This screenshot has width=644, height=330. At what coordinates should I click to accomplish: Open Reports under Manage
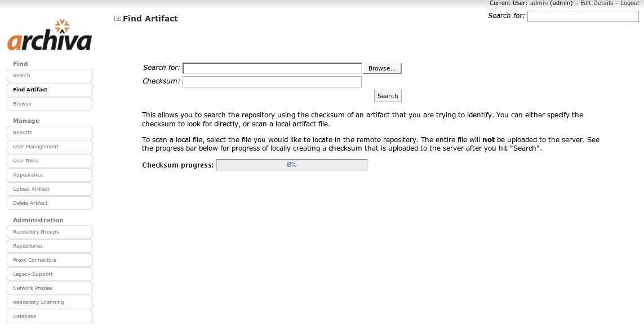coord(50,133)
